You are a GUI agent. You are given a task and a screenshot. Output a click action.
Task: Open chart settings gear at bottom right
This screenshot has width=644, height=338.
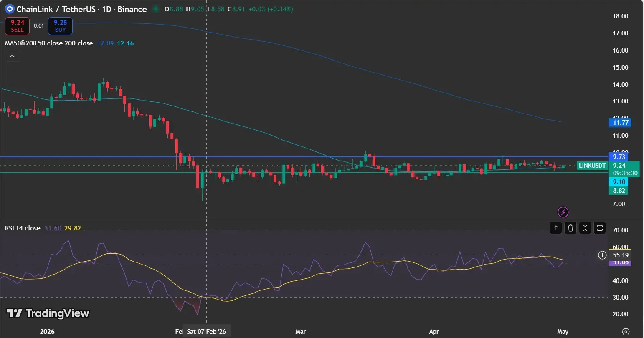point(626,332)
